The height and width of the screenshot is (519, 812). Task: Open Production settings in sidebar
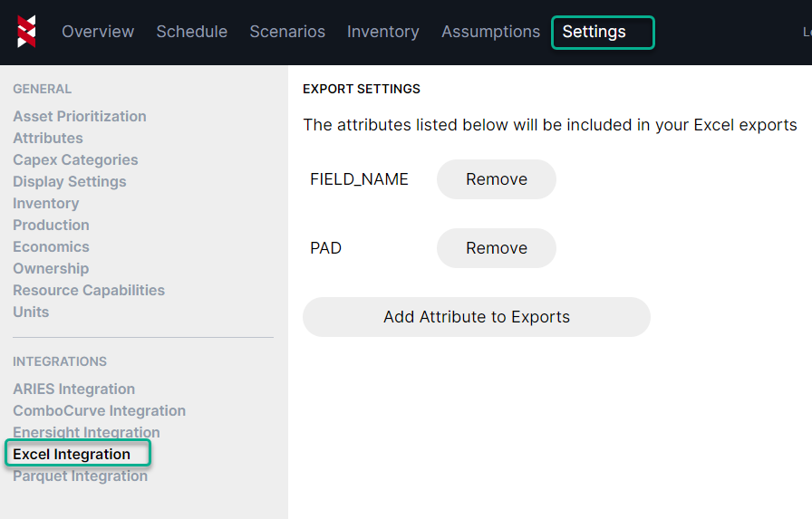click(x=51, y=225)
